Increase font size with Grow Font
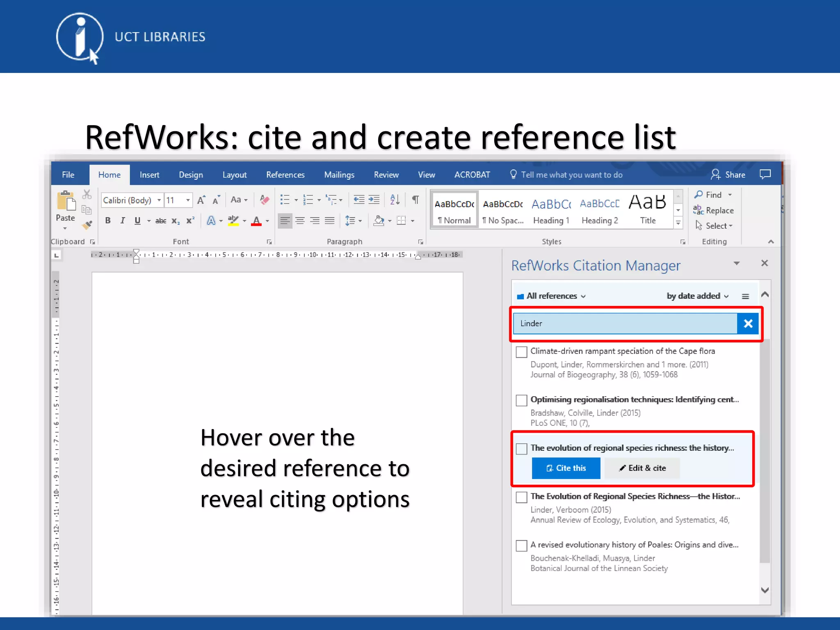This screenshot has height=630, width=840. pos(201,200)
